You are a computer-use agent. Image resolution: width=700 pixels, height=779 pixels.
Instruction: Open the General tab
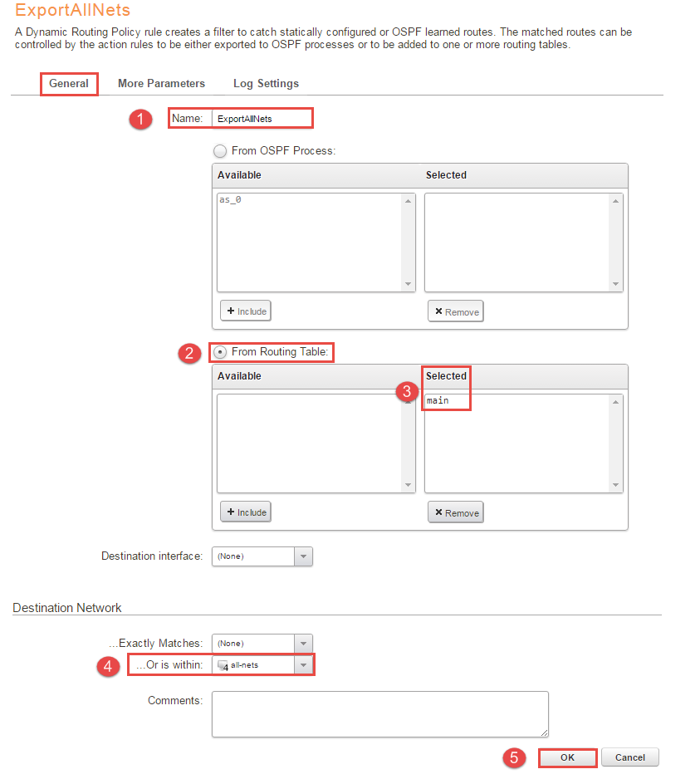point(69,84)
